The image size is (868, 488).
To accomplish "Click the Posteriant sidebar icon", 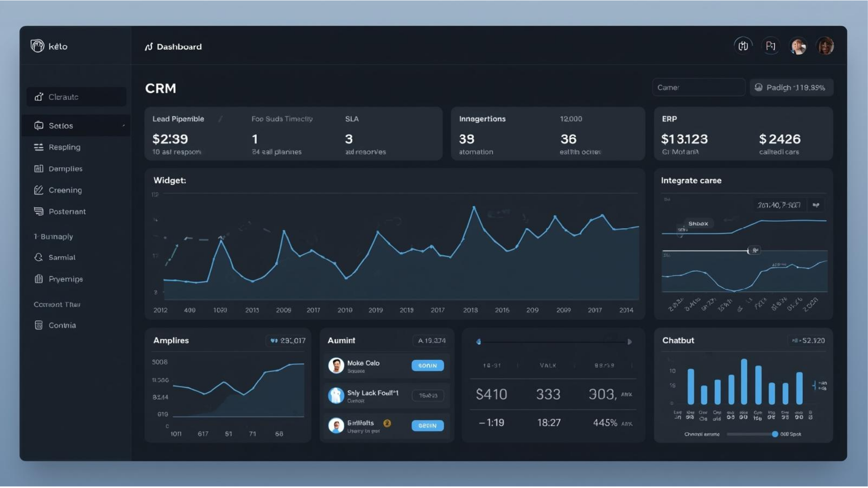I will tap(39, 211).
